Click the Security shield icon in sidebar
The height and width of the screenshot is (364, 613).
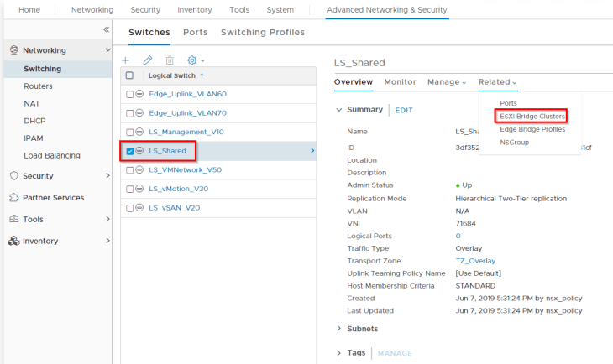coord(14,176)
